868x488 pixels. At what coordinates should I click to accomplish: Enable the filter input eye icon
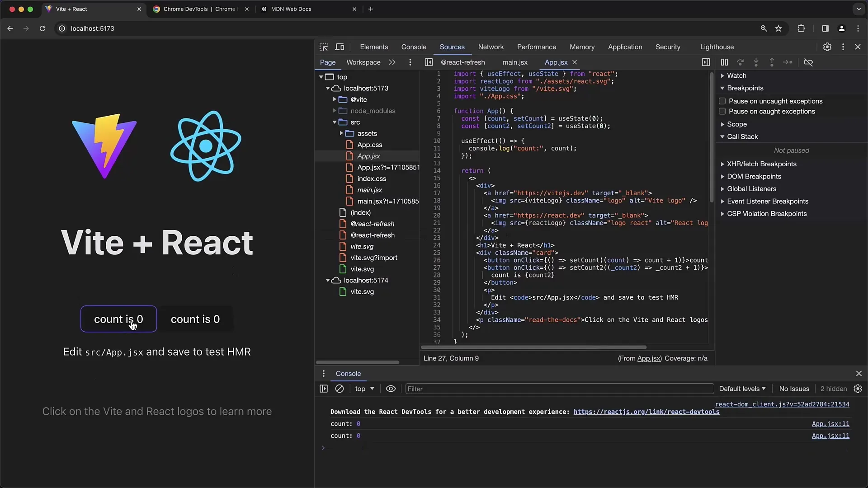(391, 389)
